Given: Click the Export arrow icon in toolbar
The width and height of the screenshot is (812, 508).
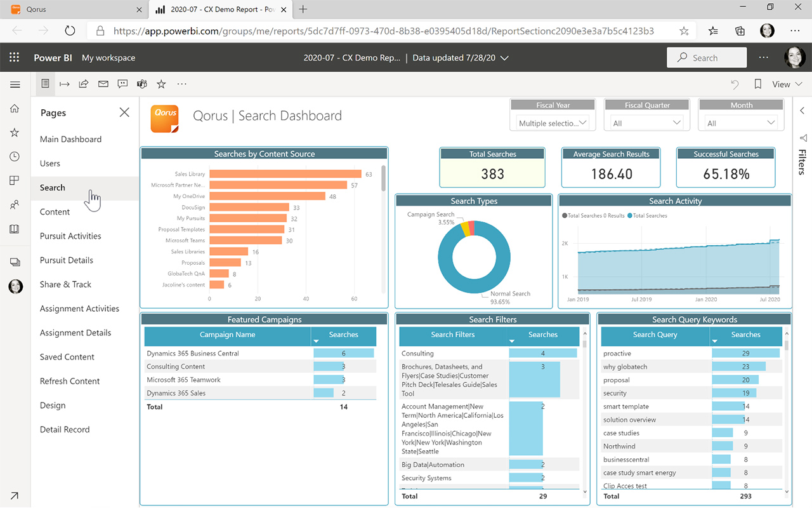Looking at the screenshot, I should [64, 84].
